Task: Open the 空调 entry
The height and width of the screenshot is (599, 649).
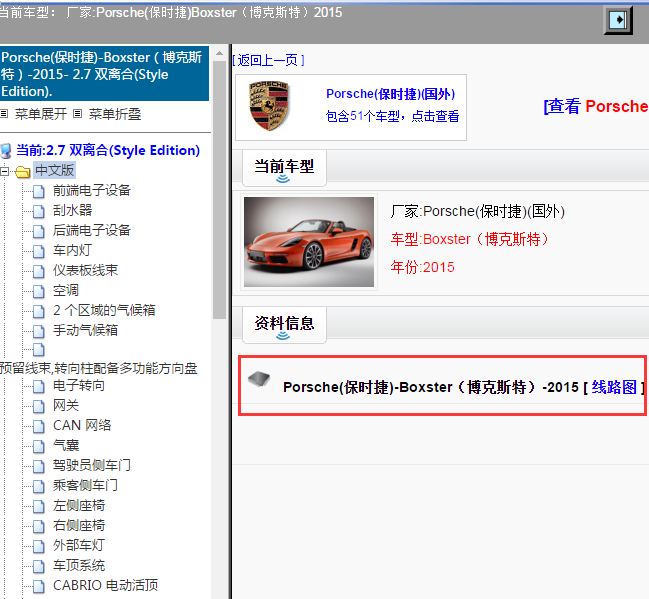Action: [x=66, y=290]
